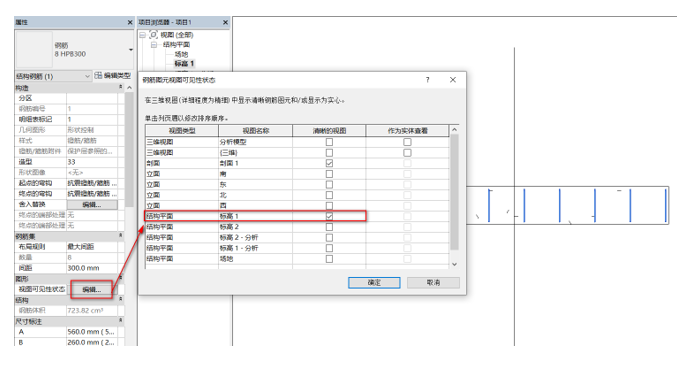Sort by 视图类型 column header

click(182, 130)
